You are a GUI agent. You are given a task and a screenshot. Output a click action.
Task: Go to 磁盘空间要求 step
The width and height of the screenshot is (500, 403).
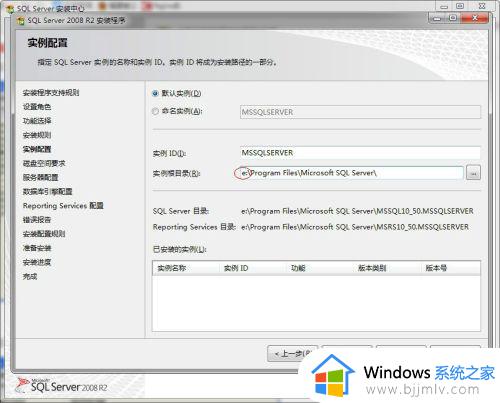click(x=44, y=163)
